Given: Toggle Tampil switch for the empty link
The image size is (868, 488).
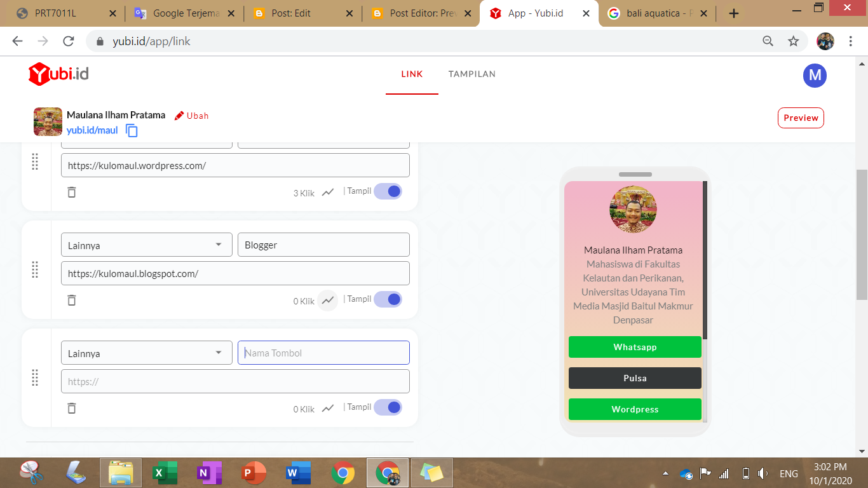Looking at the screenshot, I should (388, 407).
